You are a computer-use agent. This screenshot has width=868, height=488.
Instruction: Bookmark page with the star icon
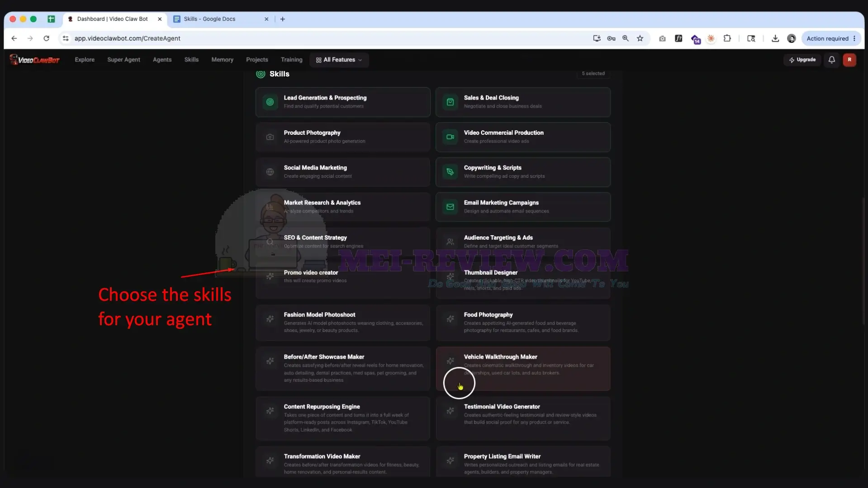[640, 38]
